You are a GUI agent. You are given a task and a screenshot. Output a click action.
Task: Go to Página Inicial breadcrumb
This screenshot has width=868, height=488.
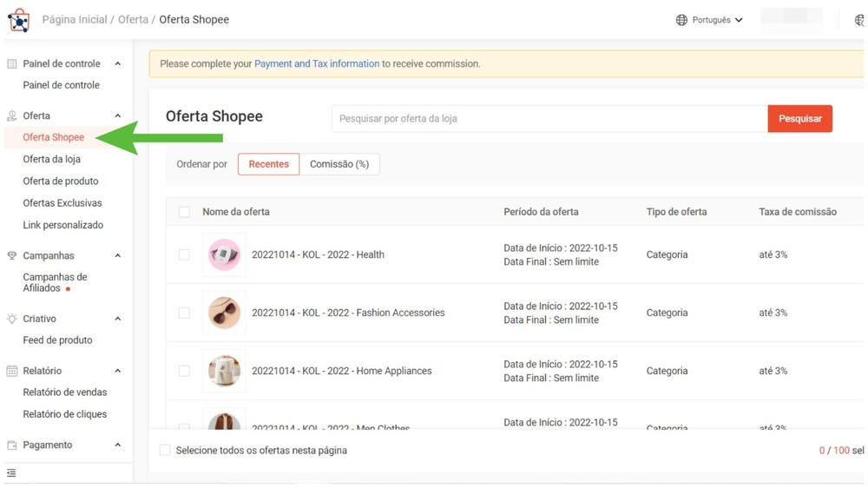tap(75, 19)
